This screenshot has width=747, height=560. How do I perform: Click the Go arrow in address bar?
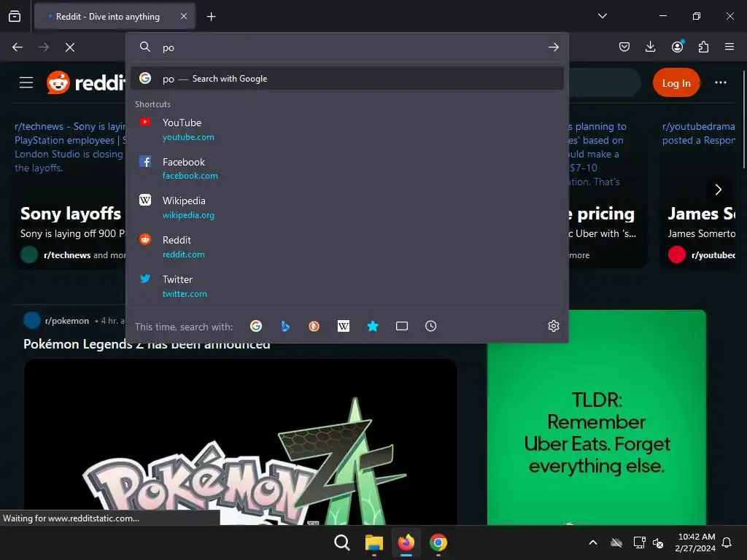[x=553, y=47]
